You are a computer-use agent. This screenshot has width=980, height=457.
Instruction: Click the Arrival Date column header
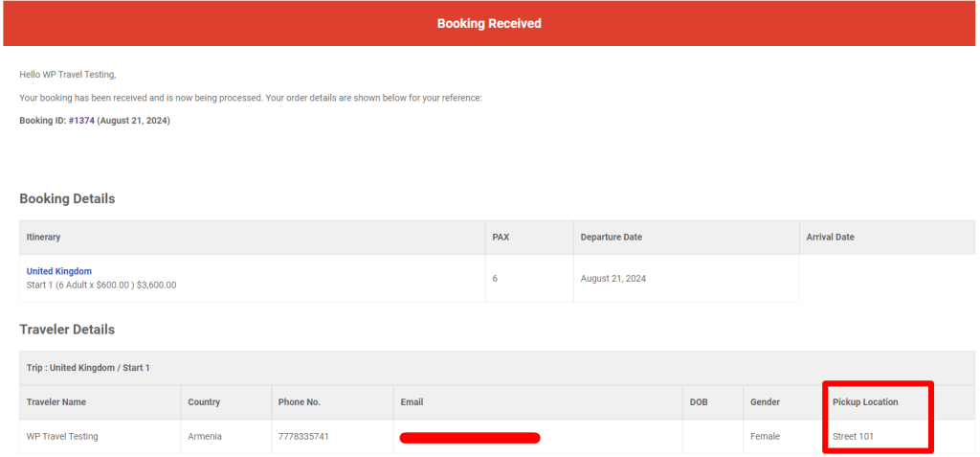click(x=830, y=237)
